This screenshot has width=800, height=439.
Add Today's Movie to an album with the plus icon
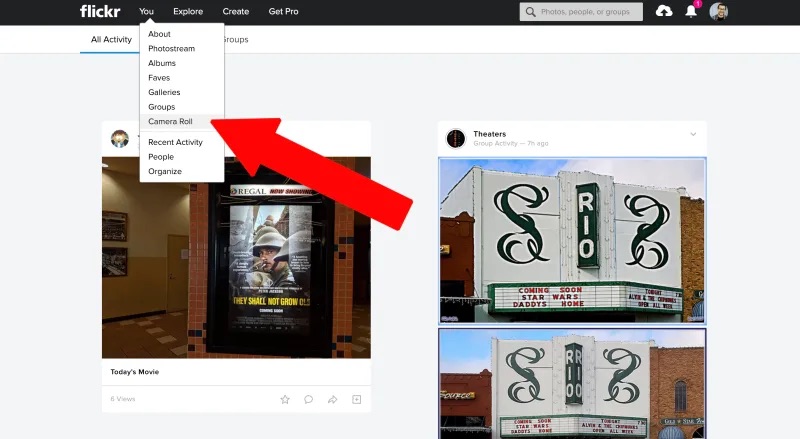pos(357,399)
